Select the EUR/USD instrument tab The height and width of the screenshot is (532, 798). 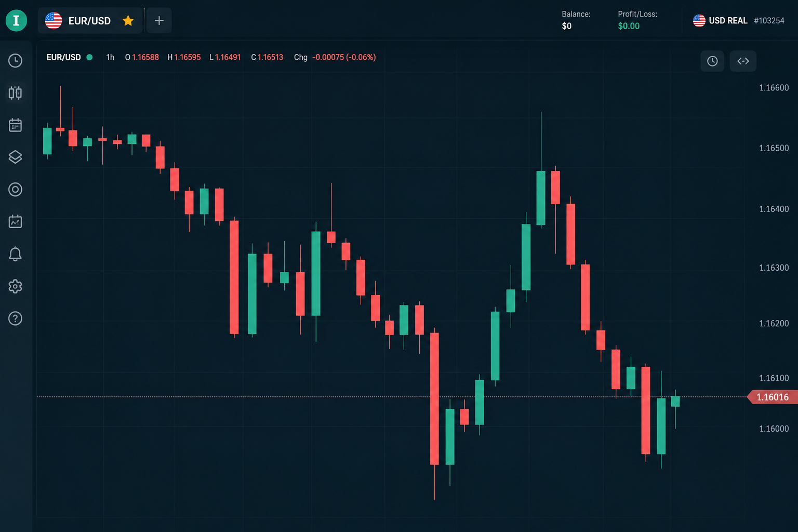click(90, 21)
